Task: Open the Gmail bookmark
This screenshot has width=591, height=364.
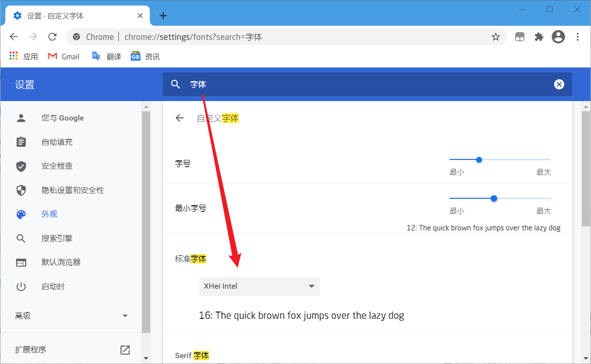Action: [64, 56]
